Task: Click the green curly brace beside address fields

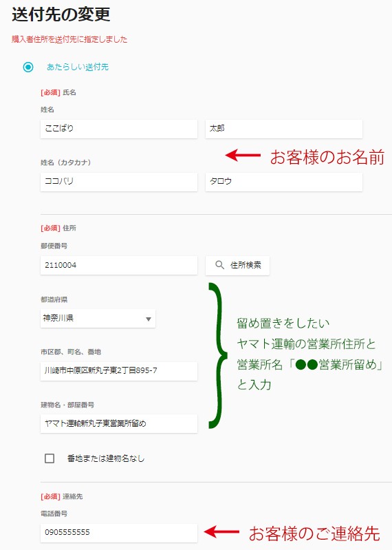Action: coord(217,355)
